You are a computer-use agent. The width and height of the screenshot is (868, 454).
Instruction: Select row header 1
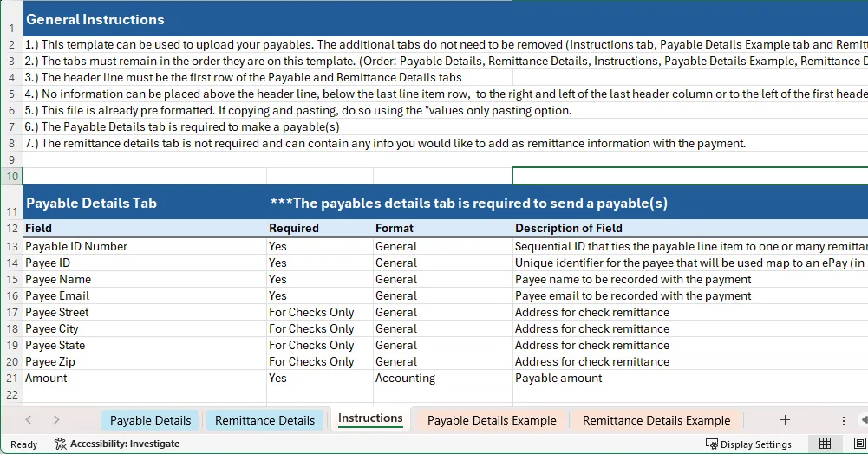(11, 19)
